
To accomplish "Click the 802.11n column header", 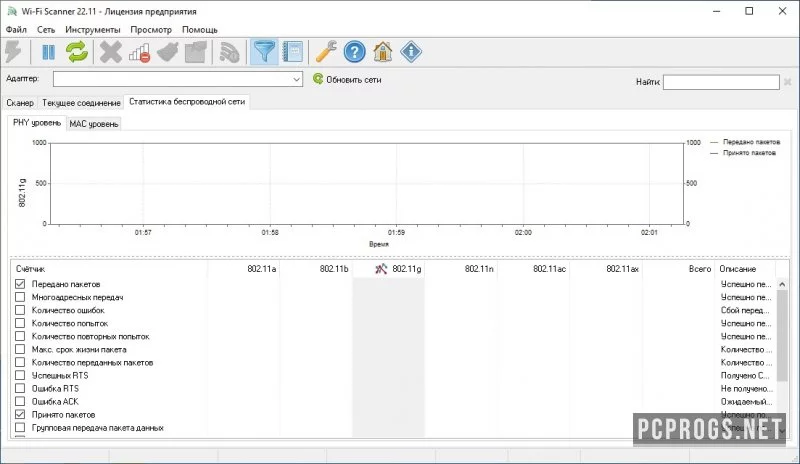I will point(461,268).
